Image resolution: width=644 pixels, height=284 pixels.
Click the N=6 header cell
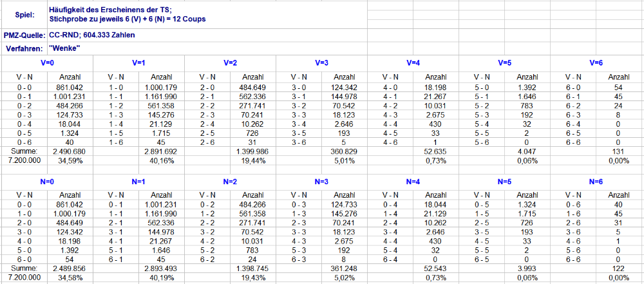point(596,181)
